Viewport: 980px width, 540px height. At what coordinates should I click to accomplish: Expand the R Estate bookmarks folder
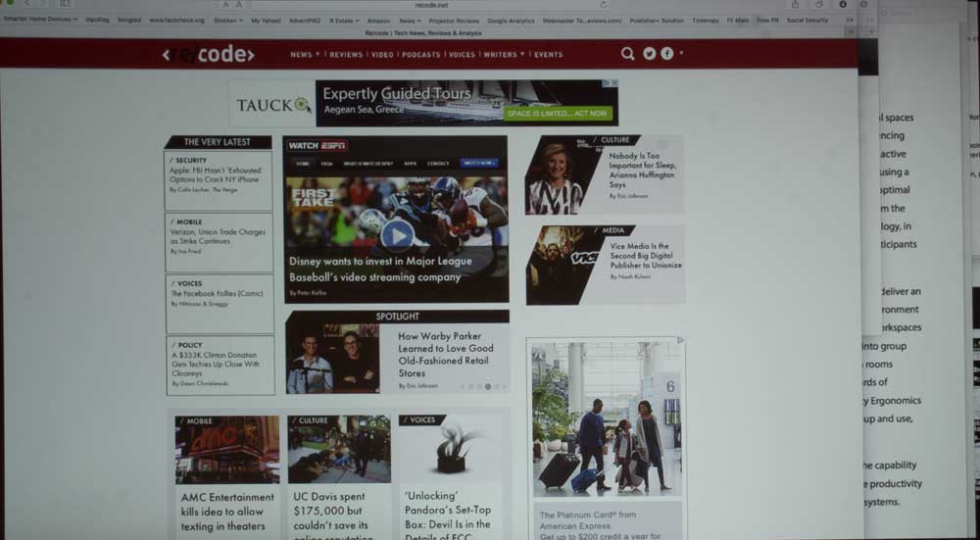coord(344,20)
